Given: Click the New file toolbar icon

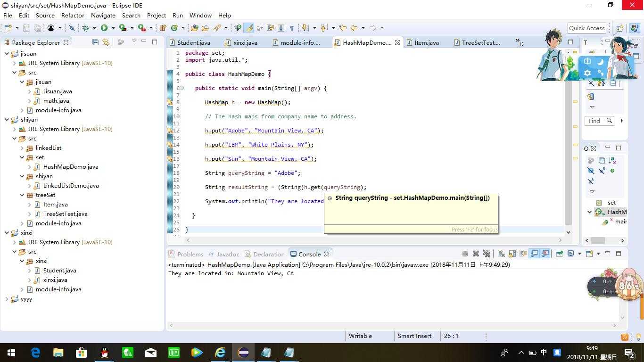Looking at the screenshot, I should point(8,28).
